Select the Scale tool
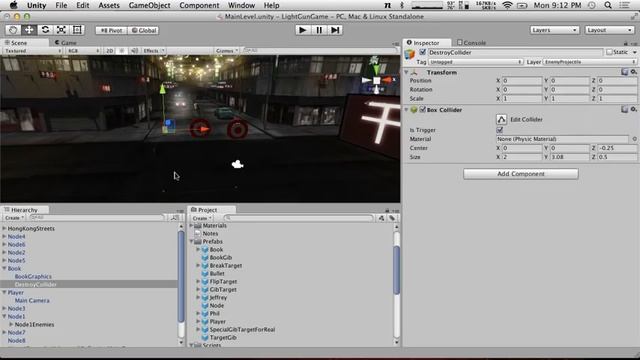The height and width of the screenshot is (360, 640). (61, 30)
